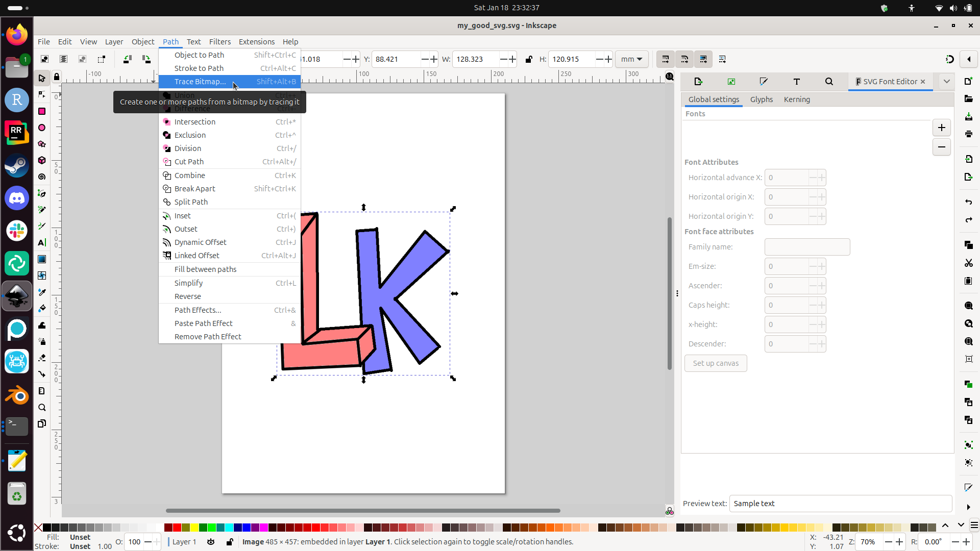Click the bright red palette swatch

click(177, 527)
